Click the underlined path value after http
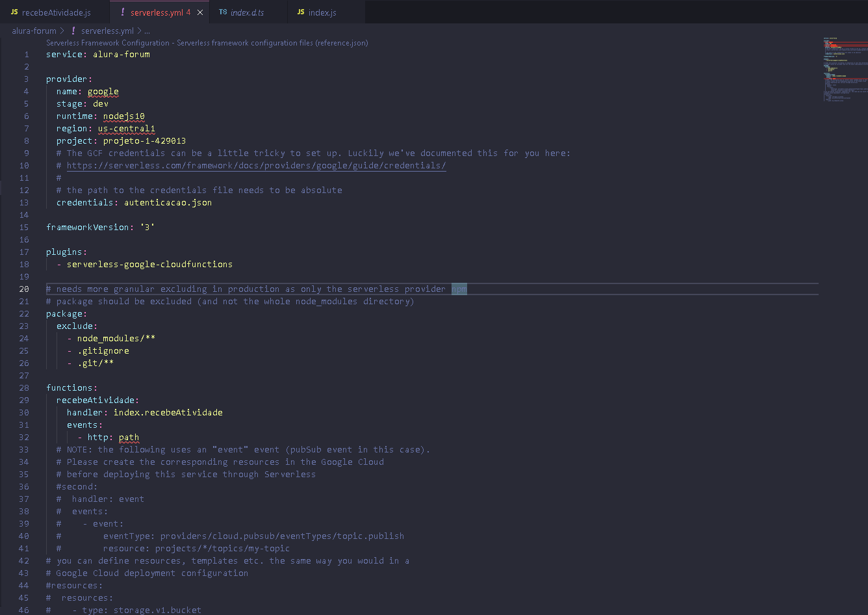Screen dimensions: 868x615 [x=129, y=438]
